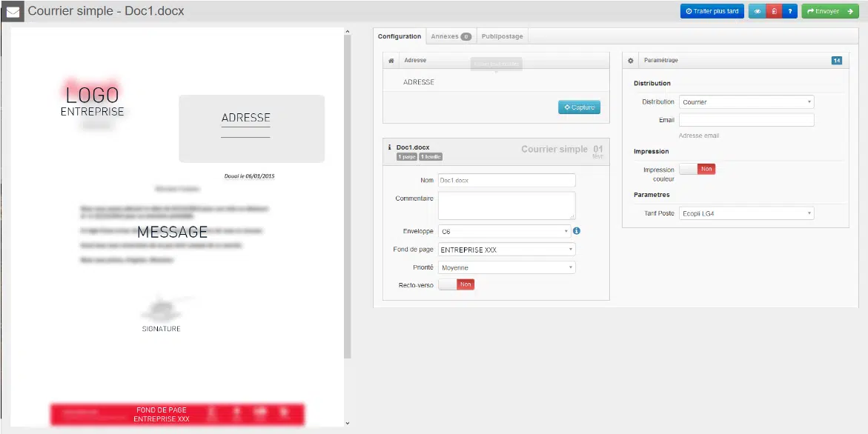Image resolution: width=868 pixels, height=434 pixels.
Task: Click the '1 page' badge
Action: 407,157
